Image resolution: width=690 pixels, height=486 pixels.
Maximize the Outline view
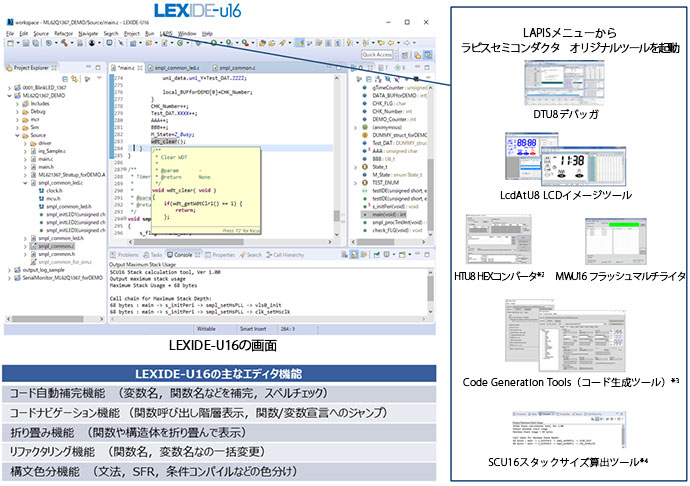point(427,67)
